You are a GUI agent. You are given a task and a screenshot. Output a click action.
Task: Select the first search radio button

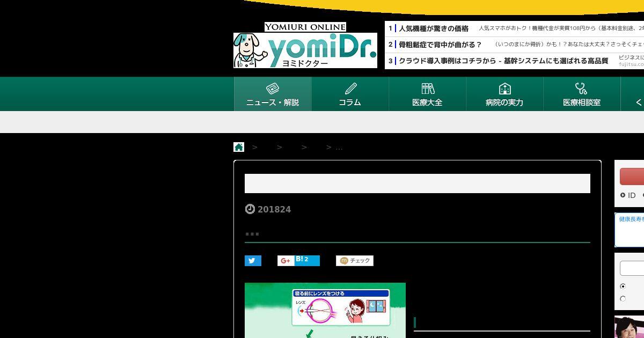click(623, 286)
